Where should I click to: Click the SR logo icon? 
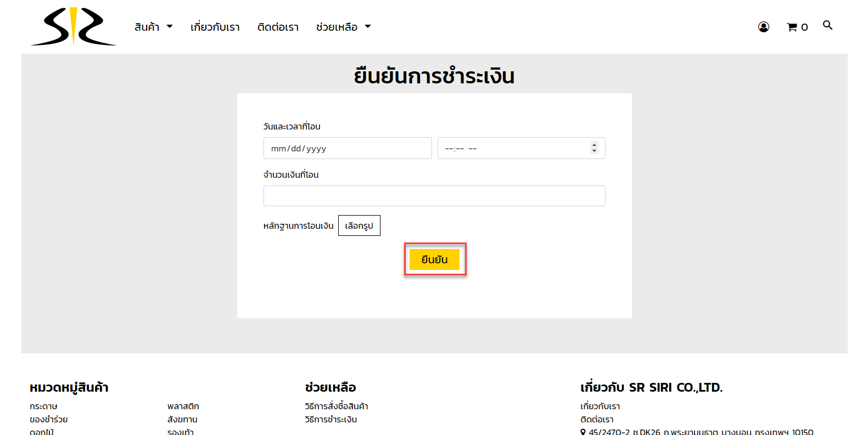click(73, 27)
